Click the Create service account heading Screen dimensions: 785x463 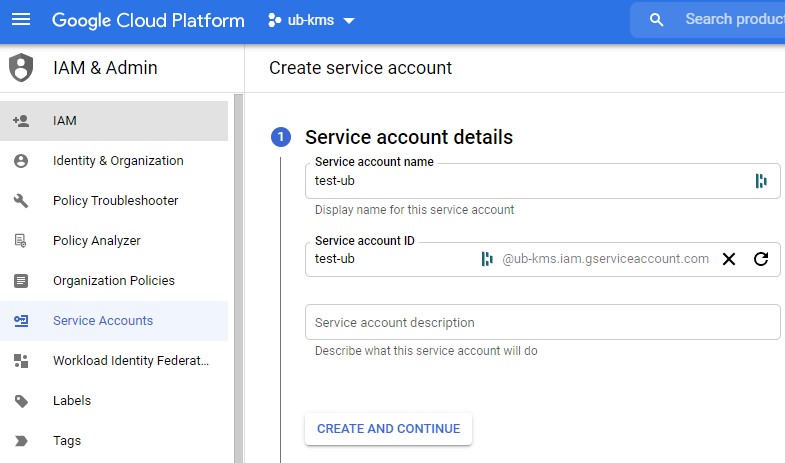click(360, 68)
